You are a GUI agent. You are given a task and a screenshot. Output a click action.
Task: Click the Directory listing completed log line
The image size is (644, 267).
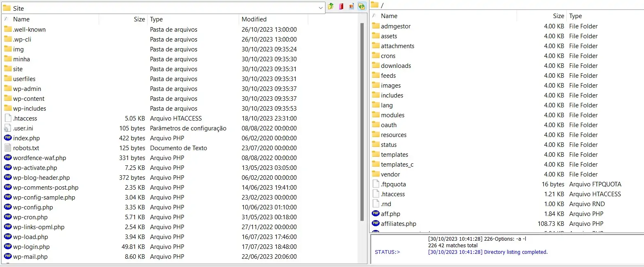pyautogui.click(x=487, y=252)
